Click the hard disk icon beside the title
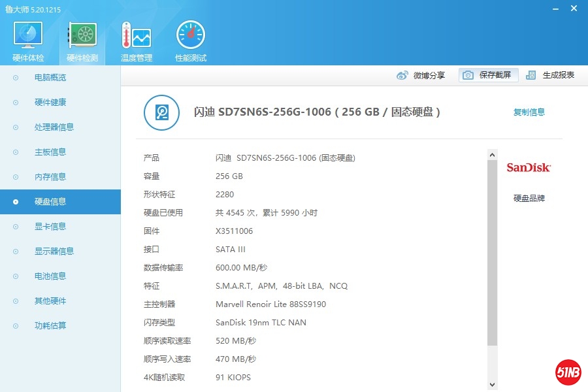 click(161, 112)
